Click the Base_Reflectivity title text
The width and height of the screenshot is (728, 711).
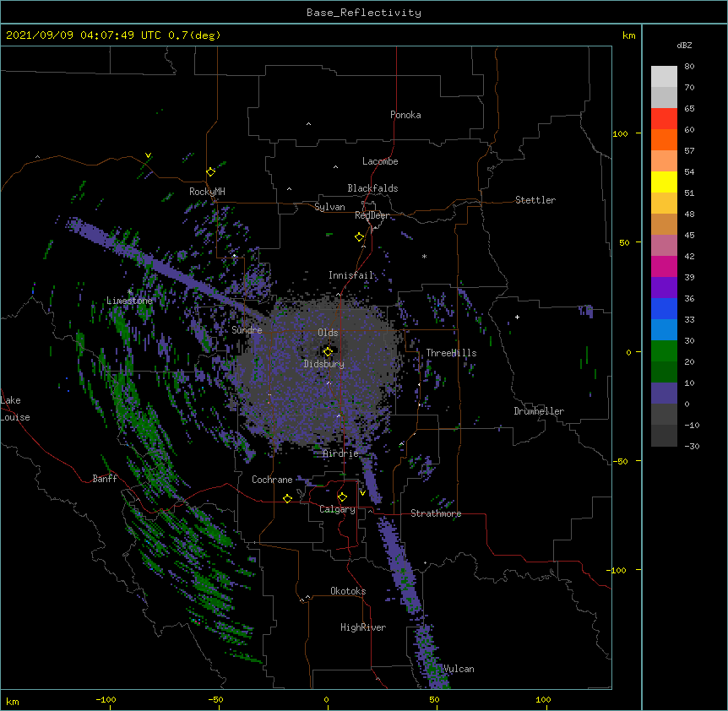click(x=364, y=13)
